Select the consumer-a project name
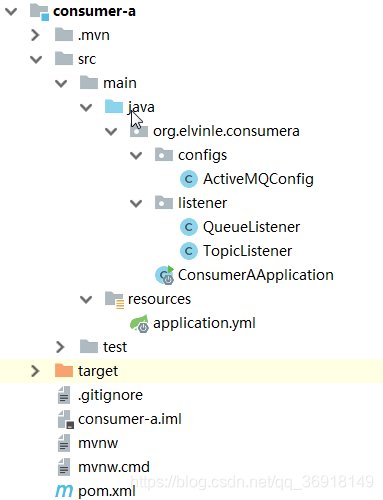The width and height of the screenshot is (383, 500). (94, 11)
